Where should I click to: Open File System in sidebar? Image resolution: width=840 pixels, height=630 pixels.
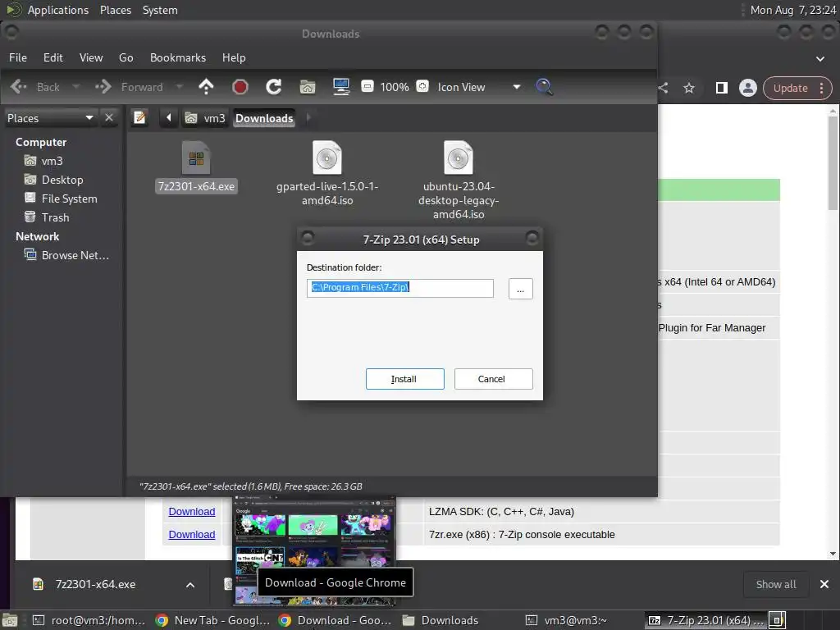click(61, 199)
